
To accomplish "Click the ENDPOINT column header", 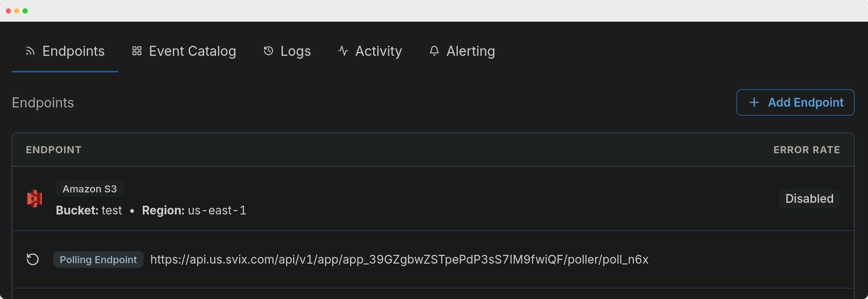I will pos(53,149).
